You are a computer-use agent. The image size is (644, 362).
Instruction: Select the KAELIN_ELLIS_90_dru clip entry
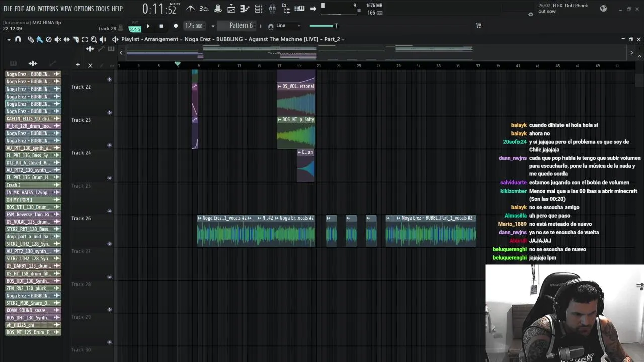(33, 119)
